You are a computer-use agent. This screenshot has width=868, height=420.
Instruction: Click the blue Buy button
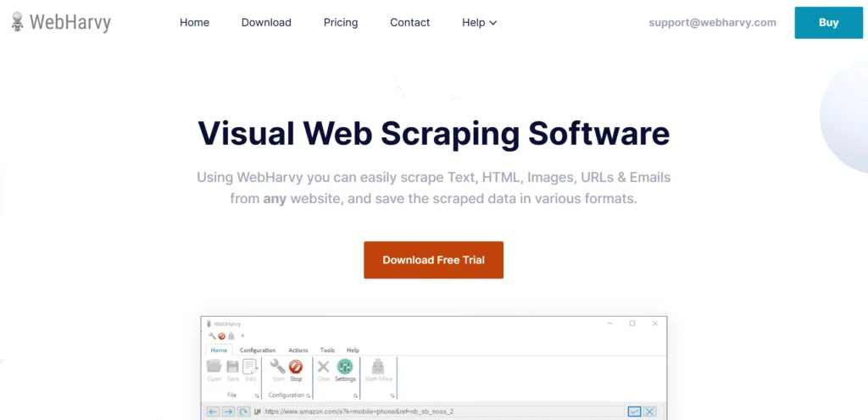pos(829,23)
